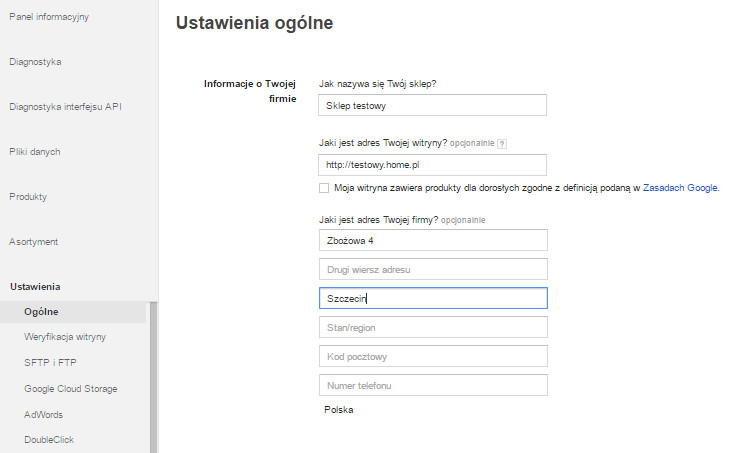The image size is (741, 453).
Task: Focus the Sklep testowy name field
Action: 432,105
